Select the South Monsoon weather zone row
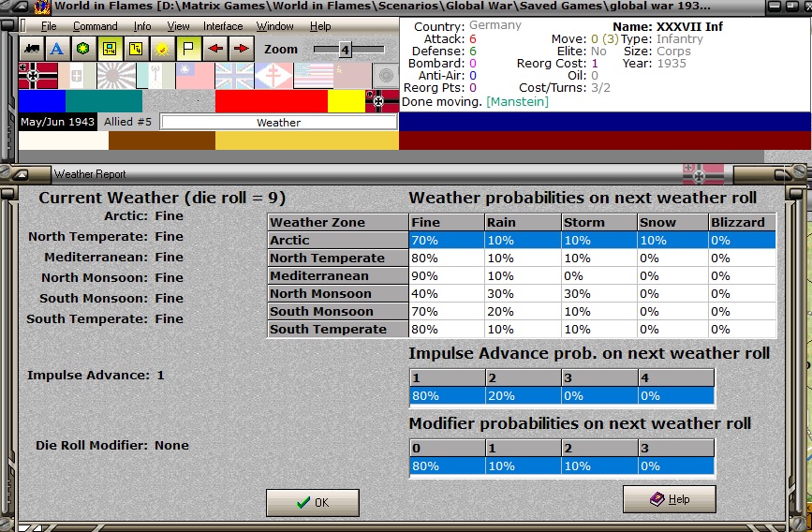 (522, 311)
